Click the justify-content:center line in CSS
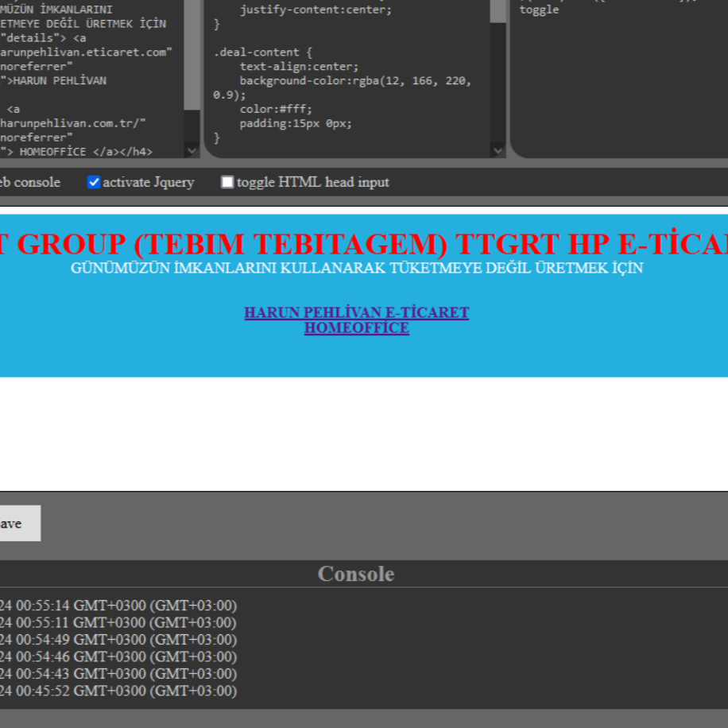Viewport: 728px width, 728px height. [316, 10]
